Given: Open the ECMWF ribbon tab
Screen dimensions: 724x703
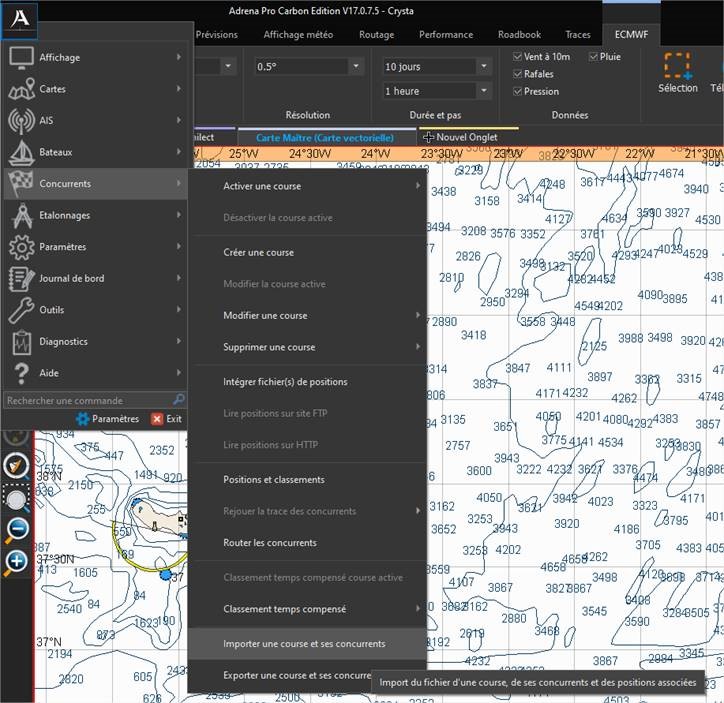Looking at the screenshot, I should pyautogui.click(x=631, y=35).
